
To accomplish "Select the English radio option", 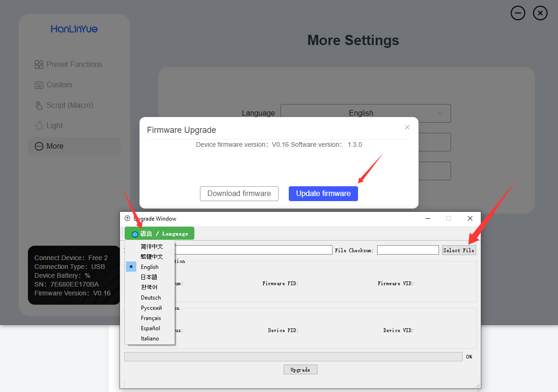I will click(x=131, y=267).
